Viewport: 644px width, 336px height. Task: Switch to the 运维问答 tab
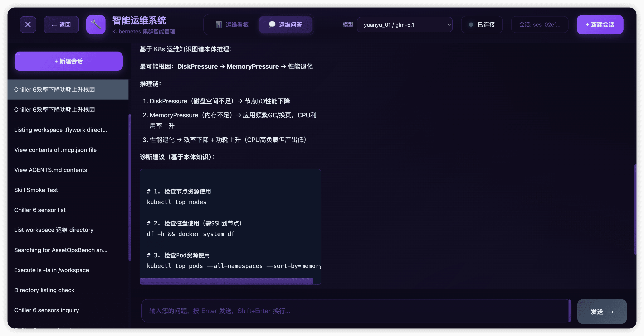coord(285,24)
